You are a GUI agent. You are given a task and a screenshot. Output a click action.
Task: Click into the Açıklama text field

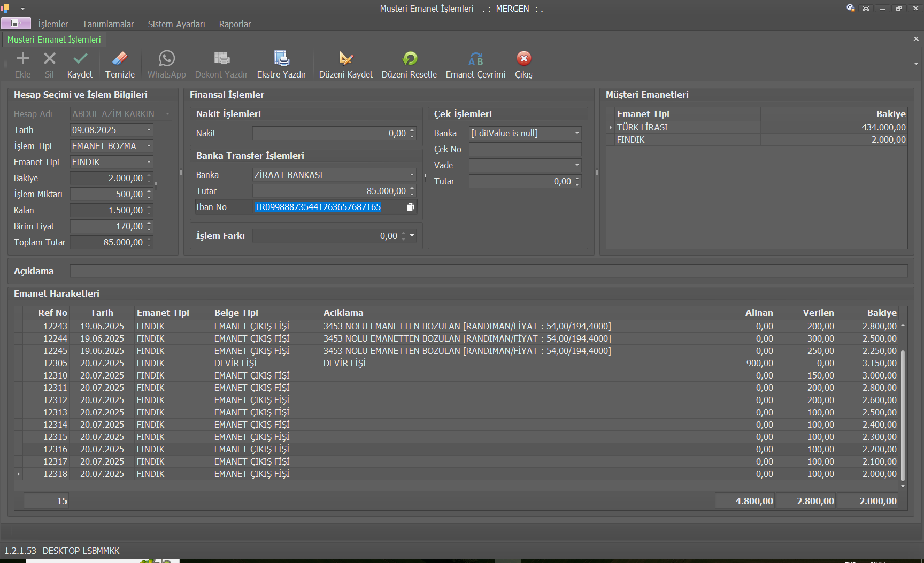point(488,271)
